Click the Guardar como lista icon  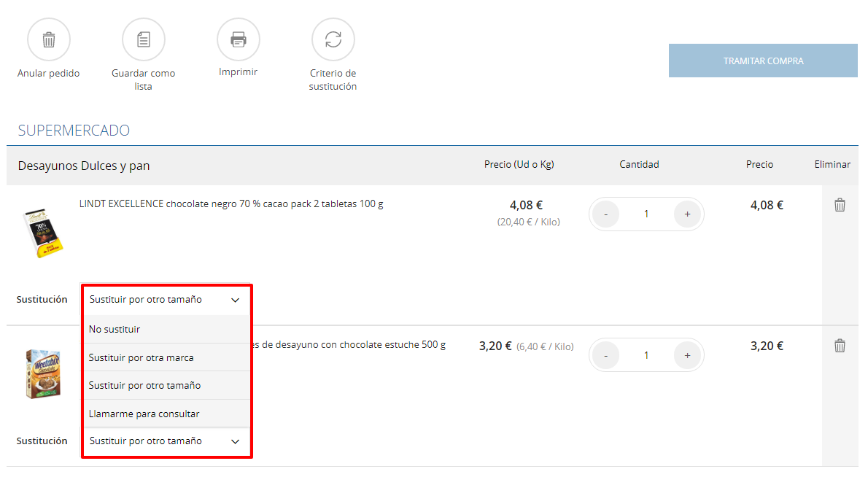144,39
